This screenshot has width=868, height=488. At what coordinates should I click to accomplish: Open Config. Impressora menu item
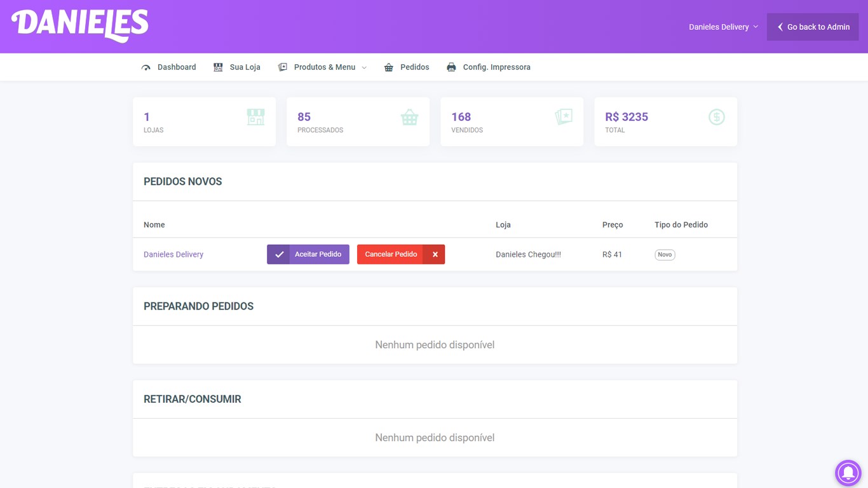[x=488, y=67]
